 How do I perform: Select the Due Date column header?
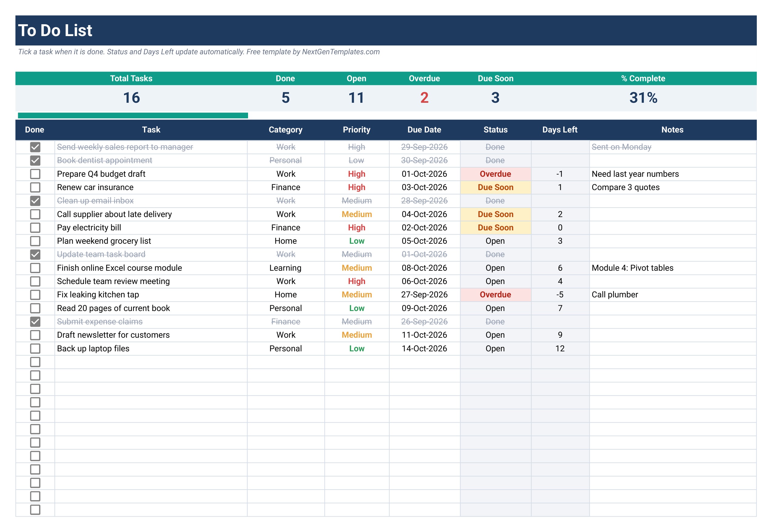click(x=424, y=130)
